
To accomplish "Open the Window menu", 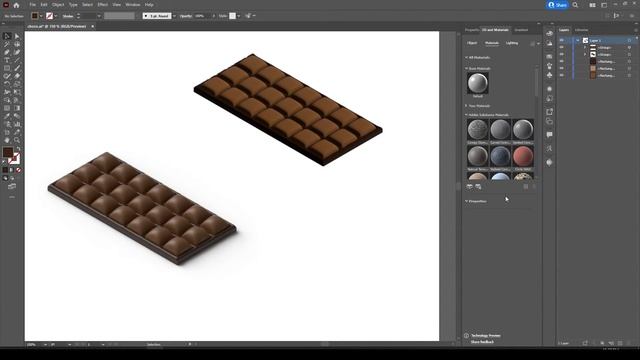I will click(133, 5).
